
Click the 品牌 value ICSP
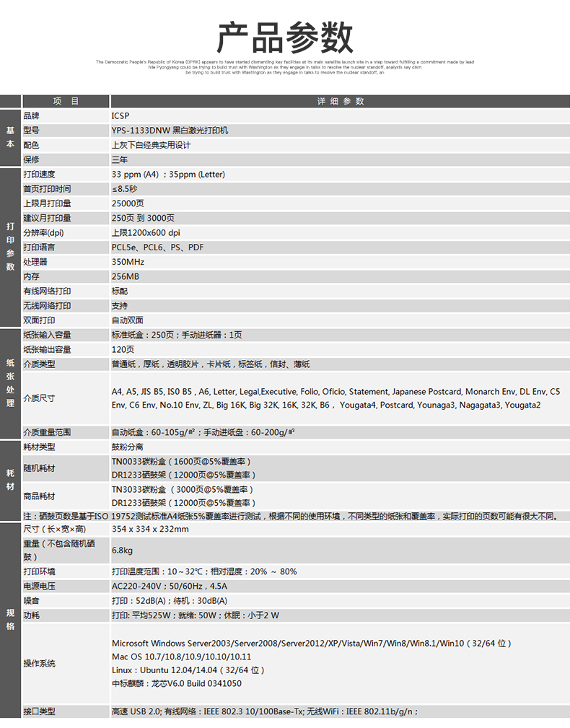[120, 116]
